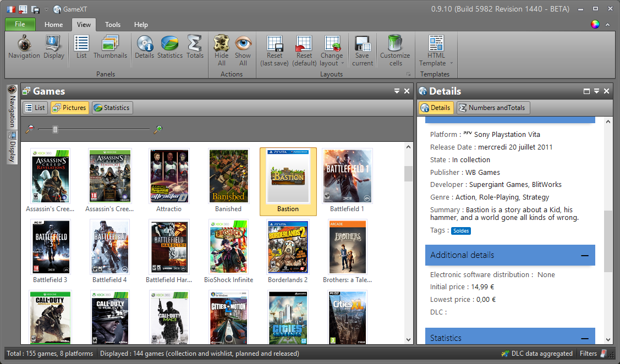This screenshot has height=364, width=620.
Task: Click Hide All panels icon
Action: click(221, 44)
